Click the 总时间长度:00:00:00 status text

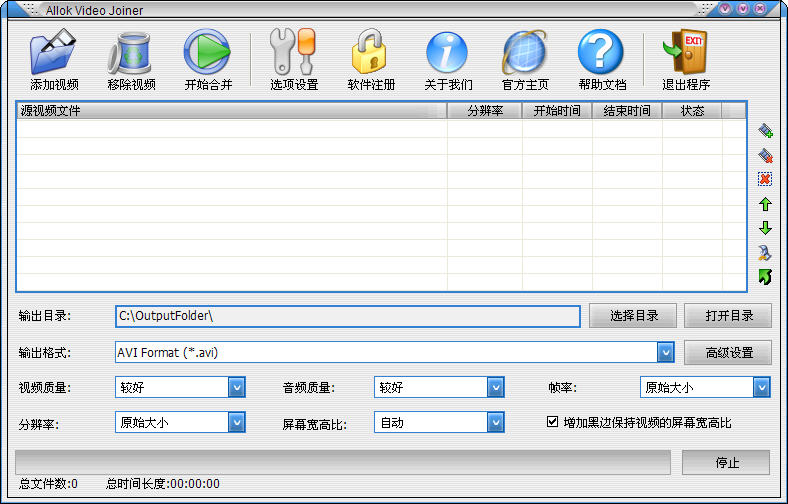(x=163, y=483)
